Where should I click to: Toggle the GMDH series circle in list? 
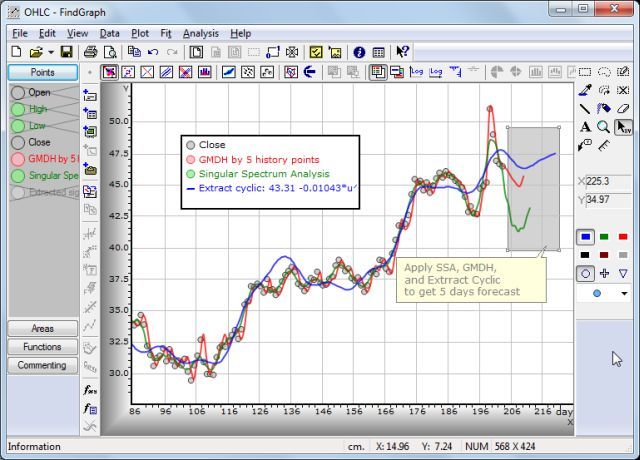point(18,159)
